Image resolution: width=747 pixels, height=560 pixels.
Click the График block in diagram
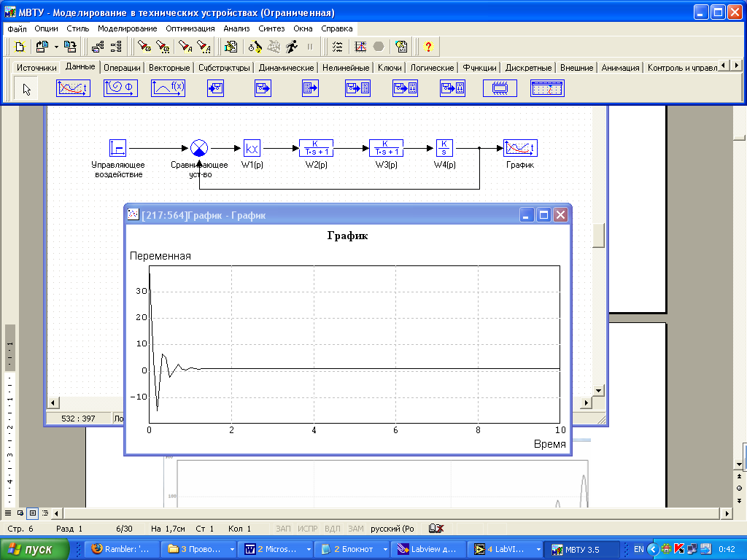[x=520, y=148]
